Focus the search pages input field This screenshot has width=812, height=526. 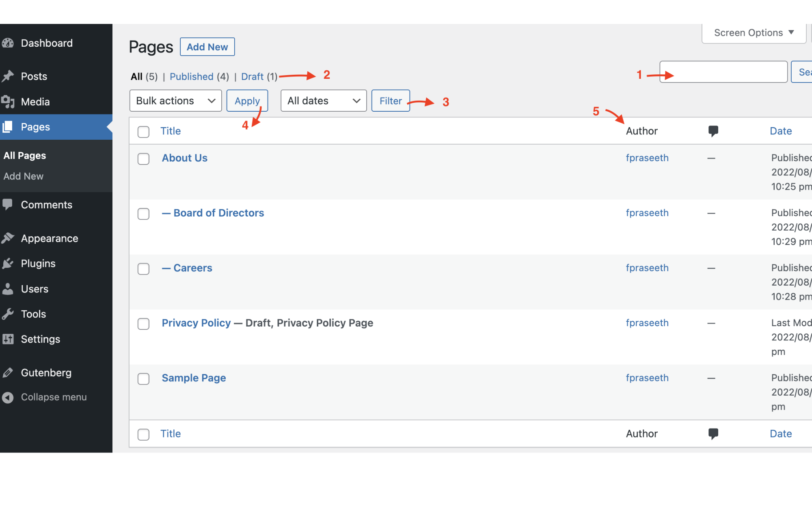[x=723, y=72]
